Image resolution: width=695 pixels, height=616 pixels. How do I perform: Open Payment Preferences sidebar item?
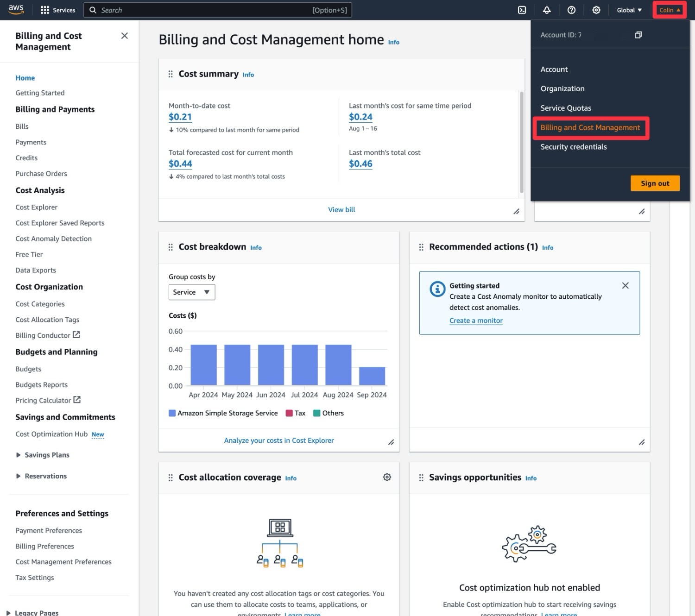coord(49,531)
